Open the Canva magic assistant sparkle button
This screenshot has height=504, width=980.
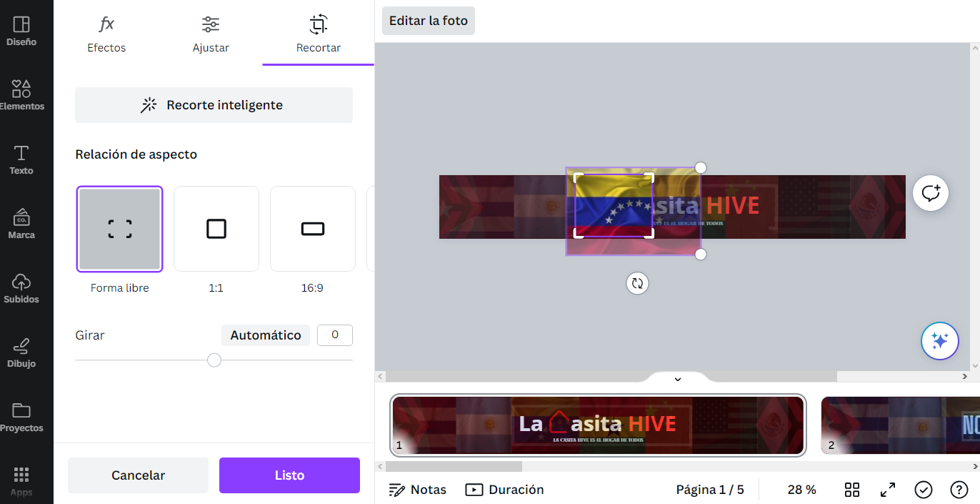940,341
